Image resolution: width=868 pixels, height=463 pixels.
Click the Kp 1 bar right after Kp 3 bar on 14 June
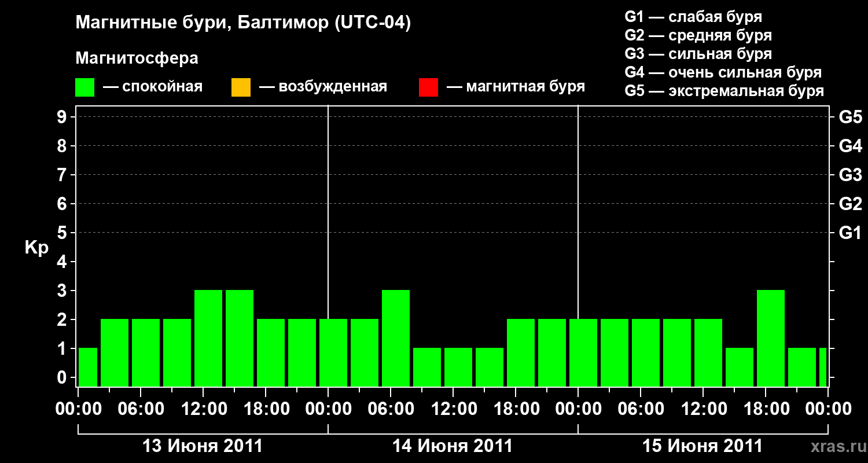pyautogui.click(x=427, y=367)
